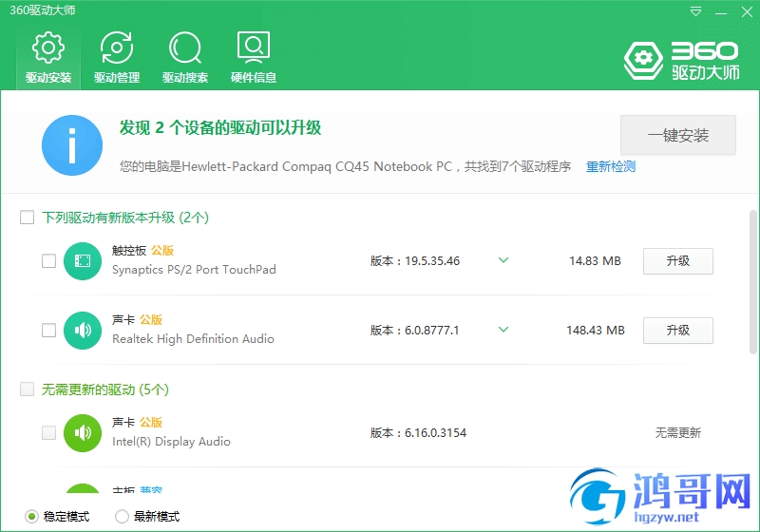This screenshot has width=760, height=532.
Task: Click the 触控板 公版 label
Action: click(142, 251)
